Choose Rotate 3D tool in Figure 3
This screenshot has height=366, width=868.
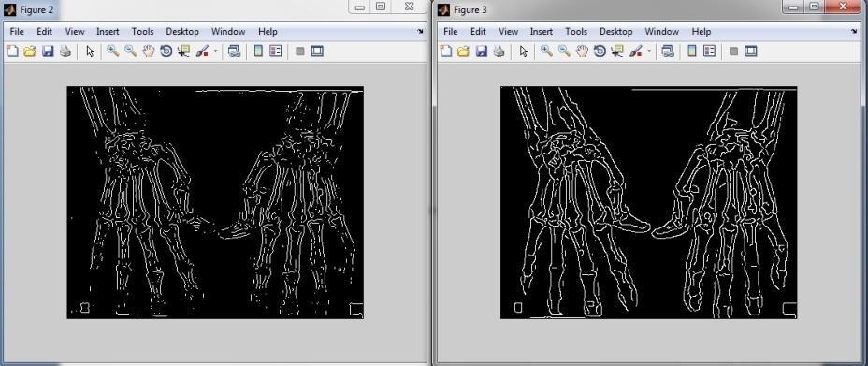coord(599,51)
